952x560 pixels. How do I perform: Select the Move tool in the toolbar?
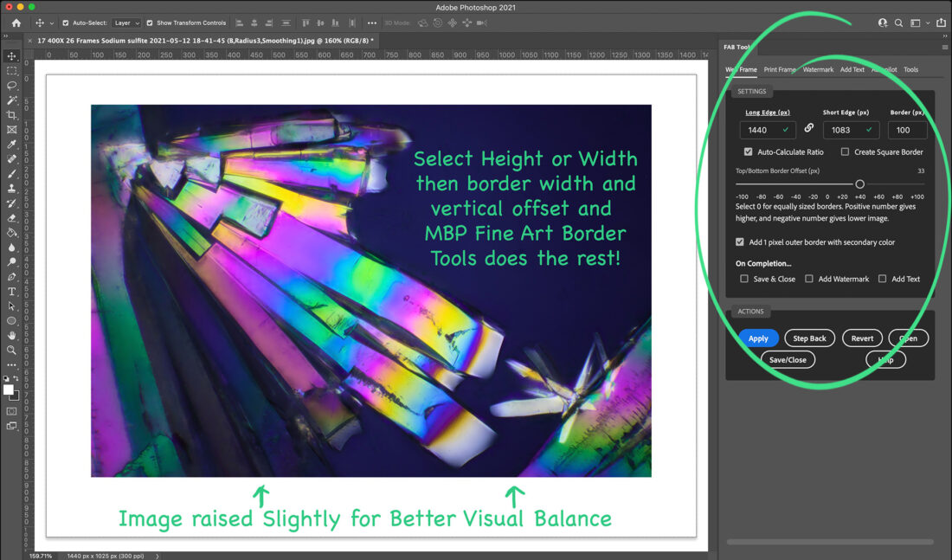pyautogui.click(x=12, y=56)
